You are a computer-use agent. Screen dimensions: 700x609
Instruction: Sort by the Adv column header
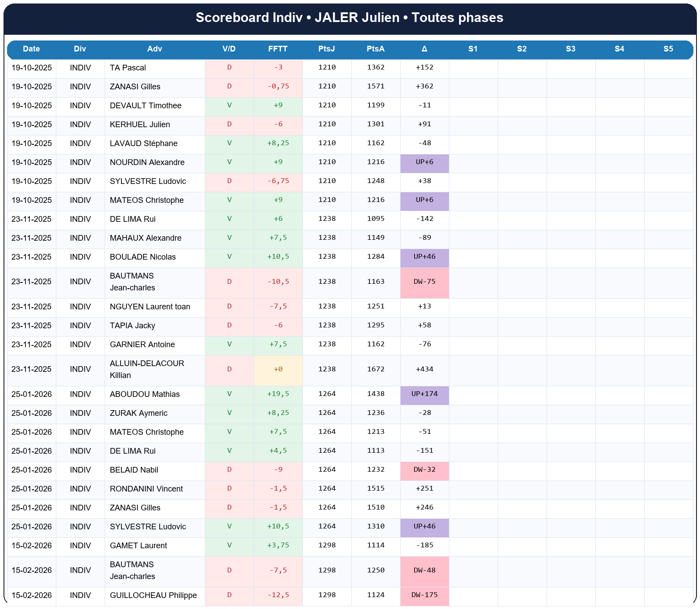pyautogui.click(x=155, y=49)
